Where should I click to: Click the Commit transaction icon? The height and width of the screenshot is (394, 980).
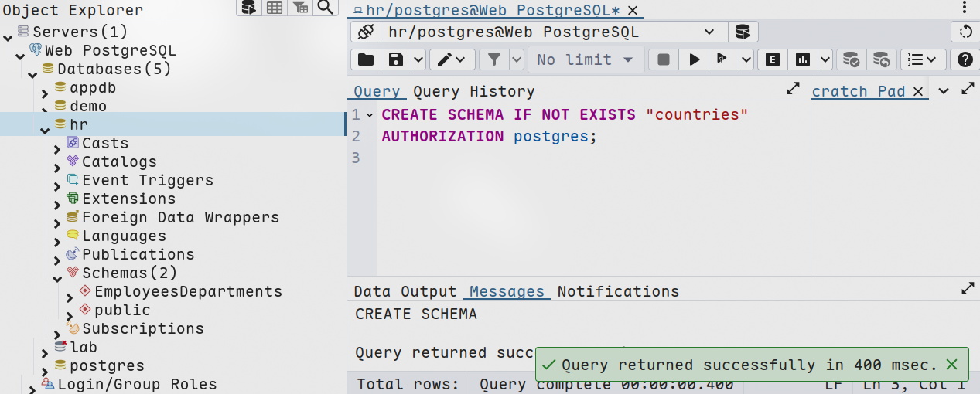click(851, 59)
